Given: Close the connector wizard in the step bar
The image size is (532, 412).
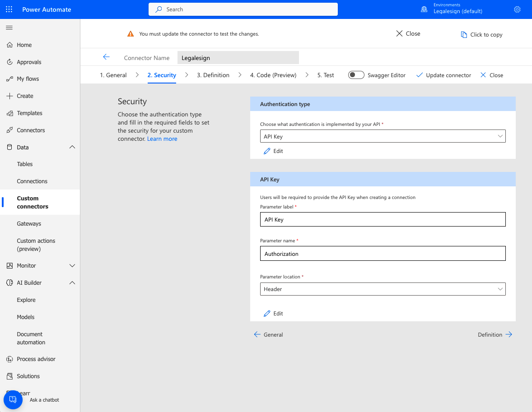Looking at the screenshot, I should tap(492, 75).
